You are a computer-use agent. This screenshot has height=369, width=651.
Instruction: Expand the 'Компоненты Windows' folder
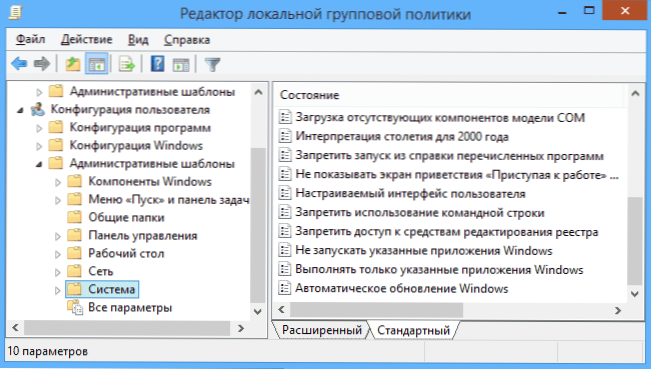(58, 182)
